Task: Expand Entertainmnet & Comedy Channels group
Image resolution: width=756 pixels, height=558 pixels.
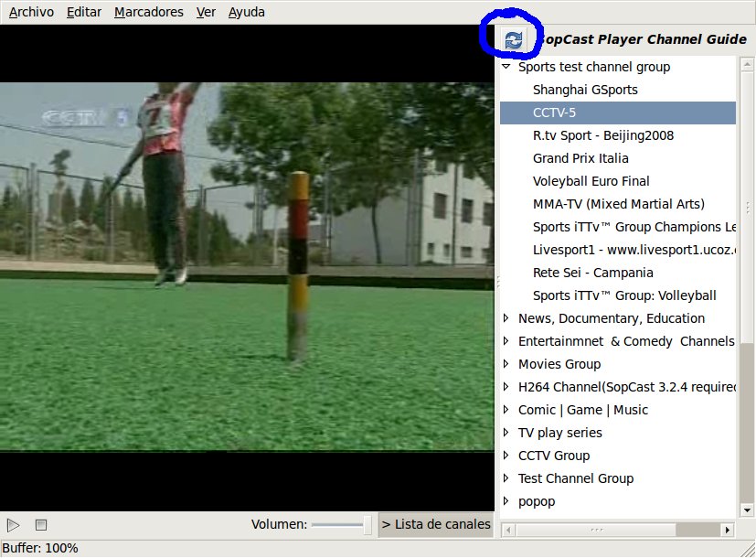Action: [x=506, y=341]
